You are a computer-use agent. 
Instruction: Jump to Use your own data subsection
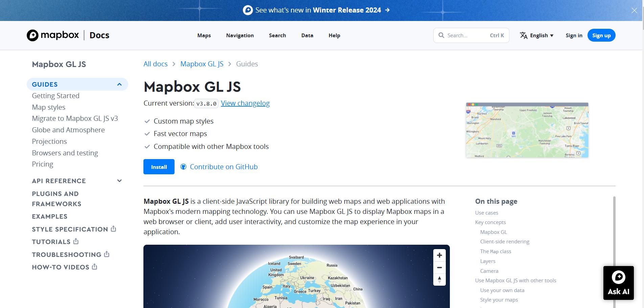(x=502, y=290)
